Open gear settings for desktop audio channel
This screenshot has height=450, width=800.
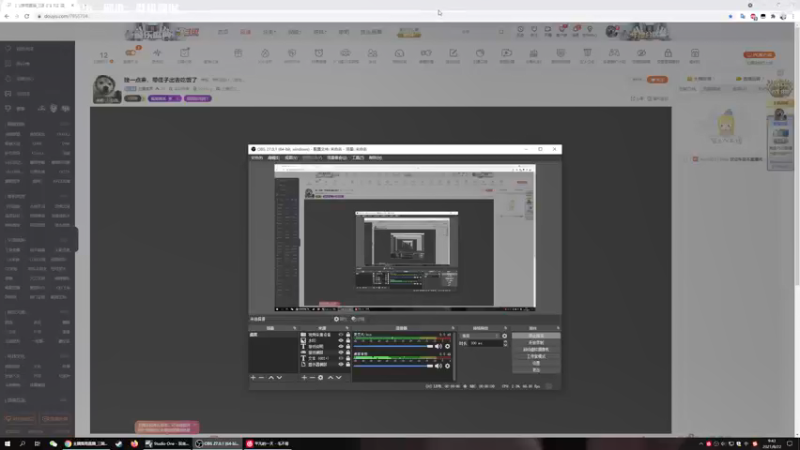point(447,366)
